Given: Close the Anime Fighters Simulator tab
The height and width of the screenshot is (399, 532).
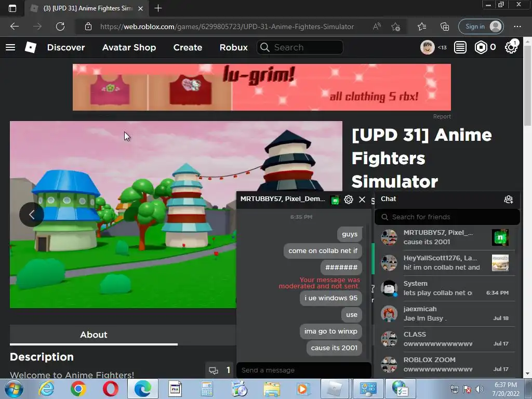Looking at the screenshot, I should click(140, 8).
